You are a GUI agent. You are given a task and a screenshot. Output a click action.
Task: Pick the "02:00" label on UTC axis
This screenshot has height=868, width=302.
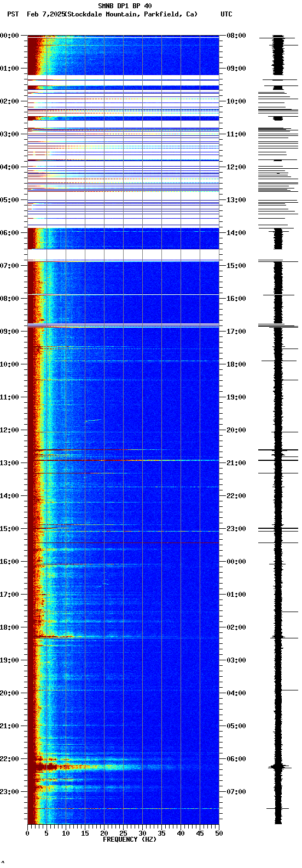tap(236, 627)
